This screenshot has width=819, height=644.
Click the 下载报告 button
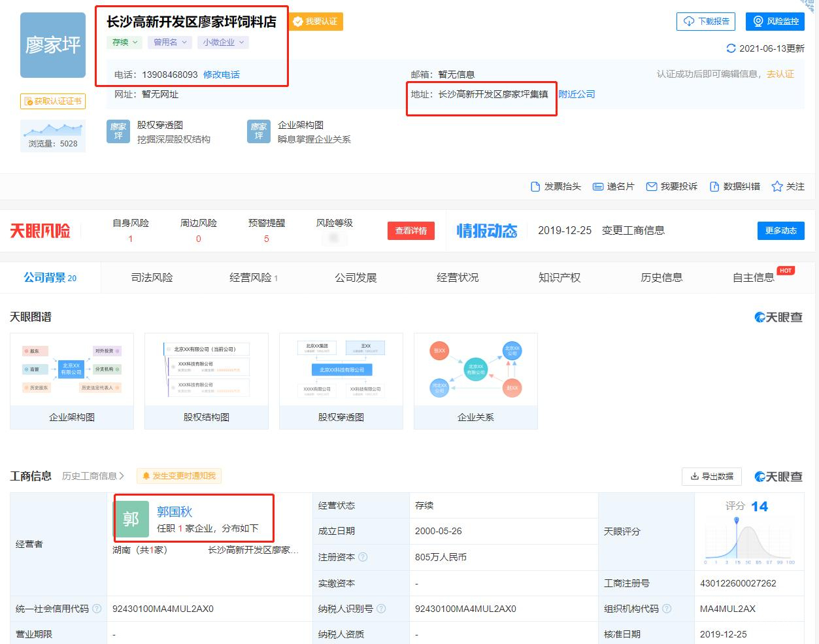coord(706,22)
